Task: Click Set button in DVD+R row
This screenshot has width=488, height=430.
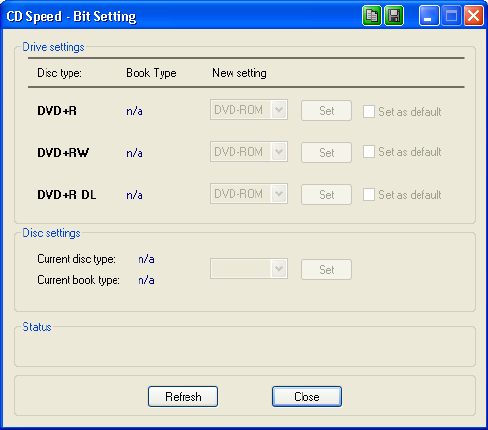Action: (326, 111)
